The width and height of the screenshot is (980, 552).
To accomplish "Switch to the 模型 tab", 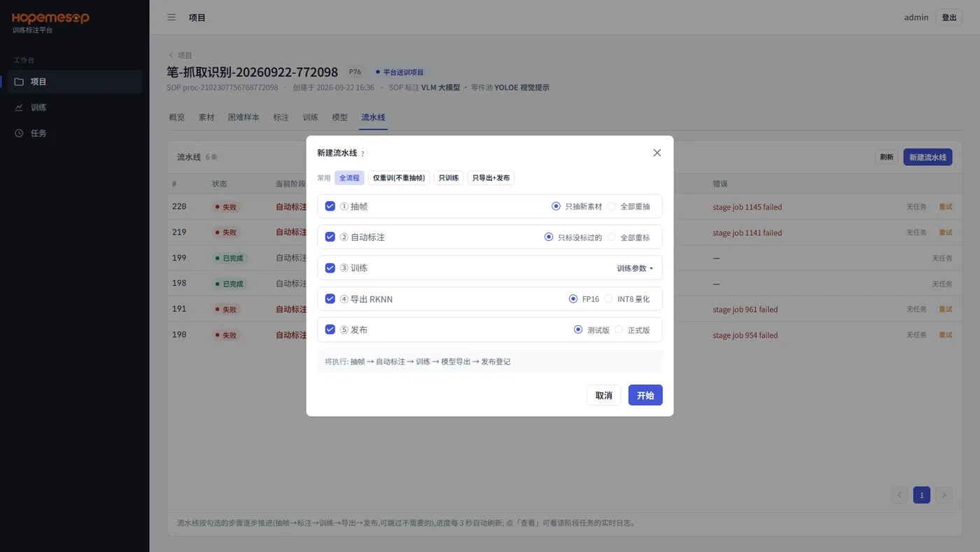I will (339, 118).
